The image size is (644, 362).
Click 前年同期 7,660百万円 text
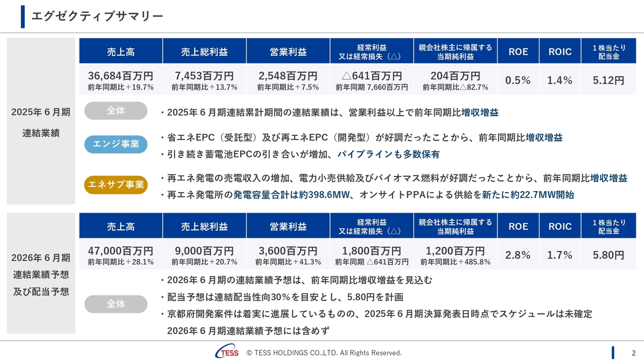pyautogui.click(x=372, y=87)
